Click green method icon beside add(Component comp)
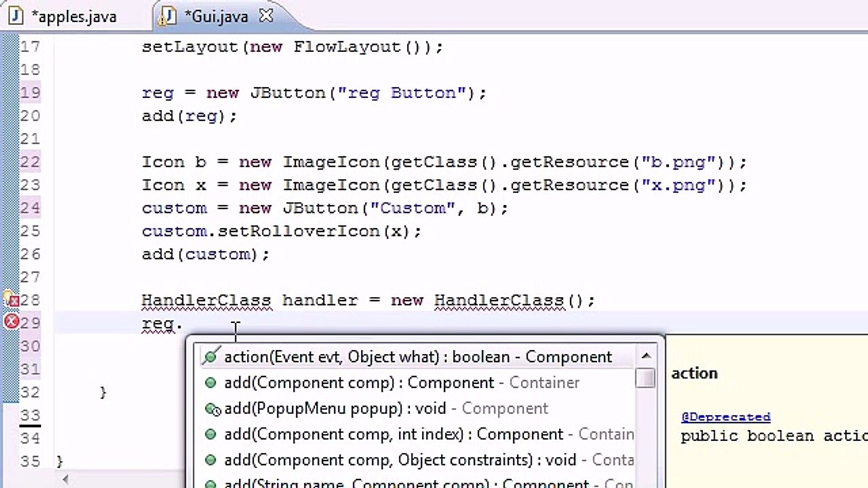Screen dimensions: 868x488 click(210, 383)
